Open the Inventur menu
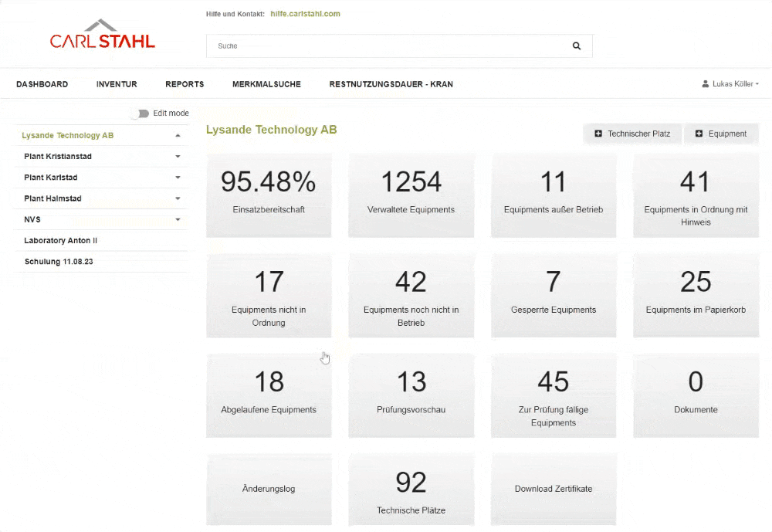This screenshot has width=772, height=532. 117,84
